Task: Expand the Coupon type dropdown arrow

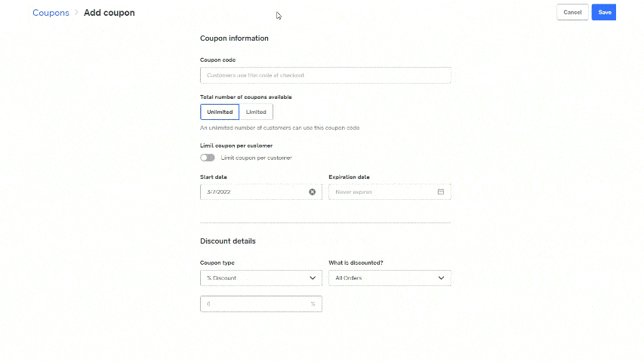Action: click(x=313, y=278)
